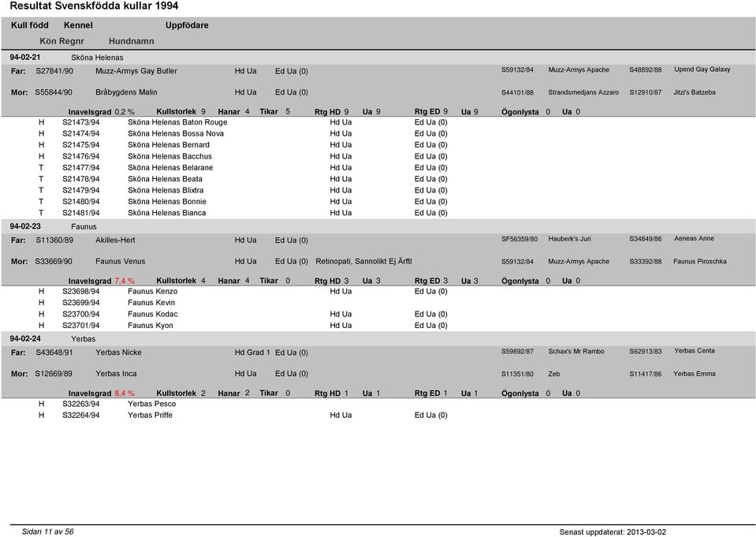756x537 pixels.
Task: Click dam name 'Yerbas Inca'
Action: (116, 374)
